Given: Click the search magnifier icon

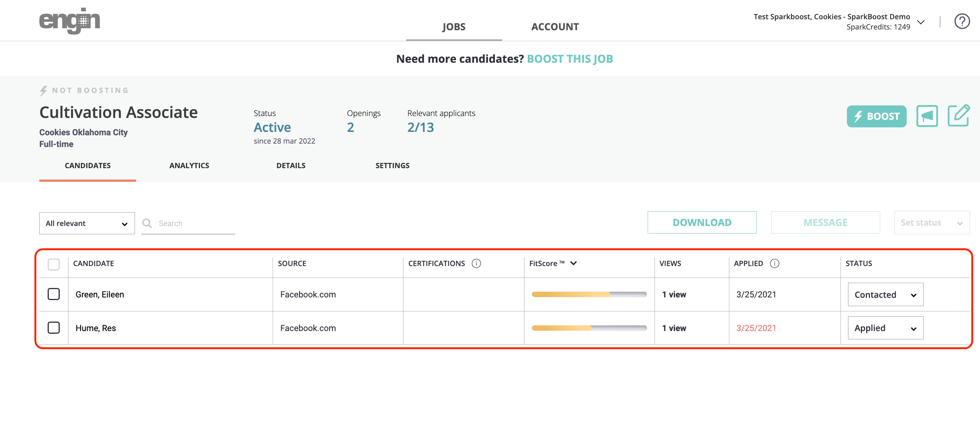Looking at the screenshot, I should pyautogui.click(x=147, y=223).
